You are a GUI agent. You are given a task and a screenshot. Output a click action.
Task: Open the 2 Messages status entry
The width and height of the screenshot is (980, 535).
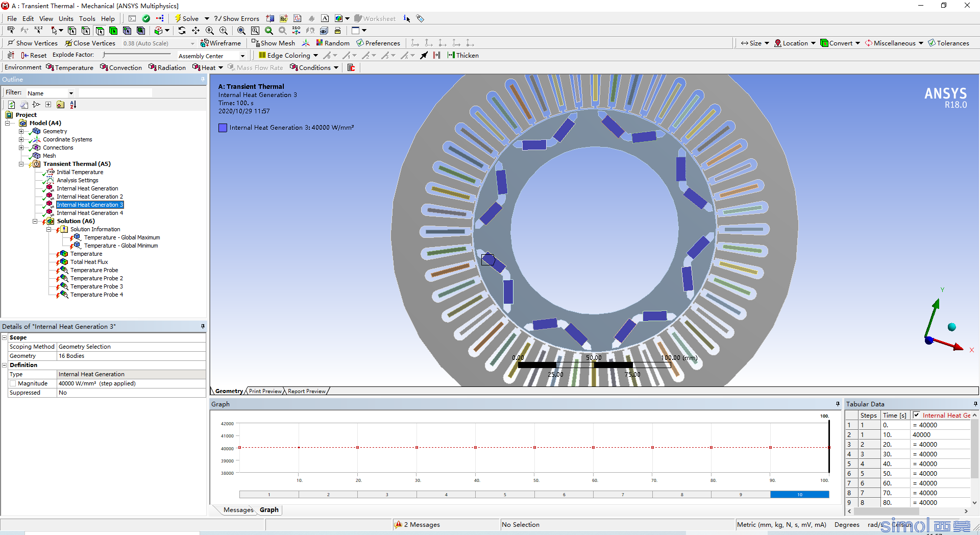coord(418,524)
